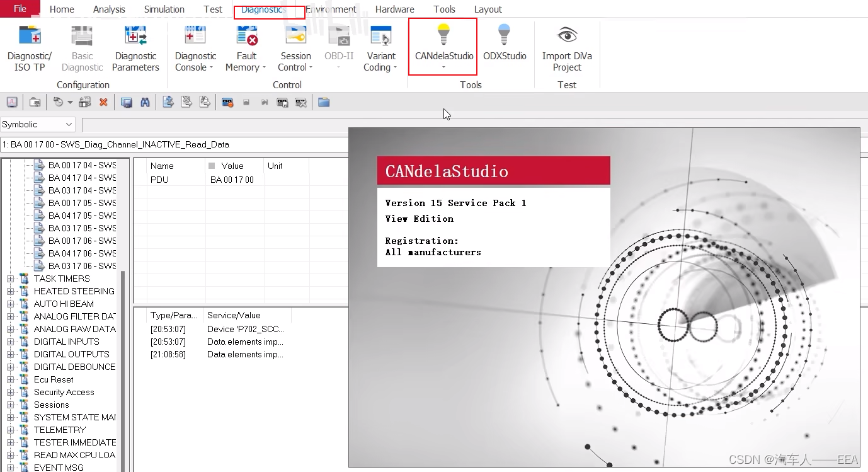The height and width of the screenshot is (472, 868).
Task: Expand TELEMETRY tree node
Action: [x=10, y=430]
